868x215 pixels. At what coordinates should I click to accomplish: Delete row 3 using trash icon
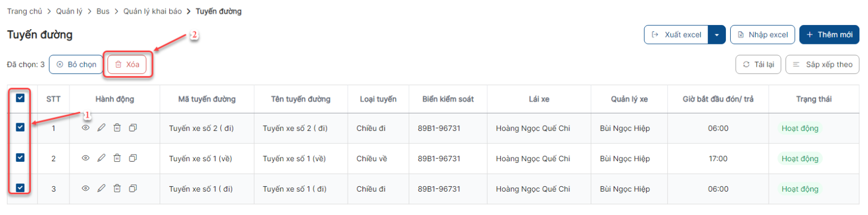pos(117,188)
